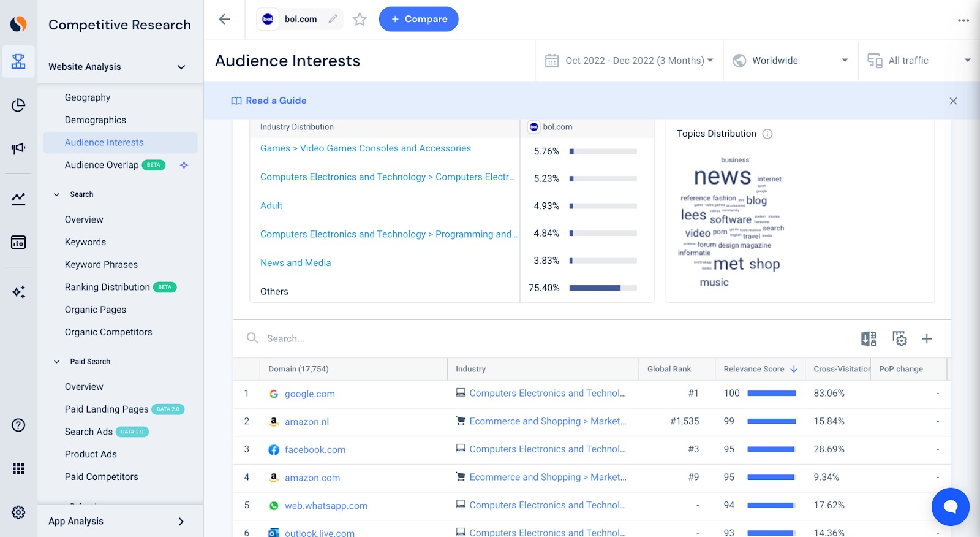Open Product Ads page
Screen dimensions: 980x537
(91, 454)
